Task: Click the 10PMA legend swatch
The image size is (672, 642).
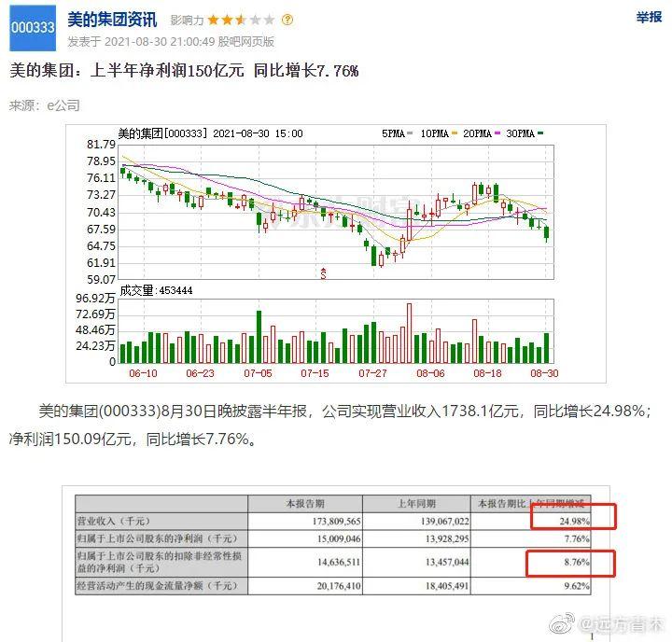Action: click(455, 133)
